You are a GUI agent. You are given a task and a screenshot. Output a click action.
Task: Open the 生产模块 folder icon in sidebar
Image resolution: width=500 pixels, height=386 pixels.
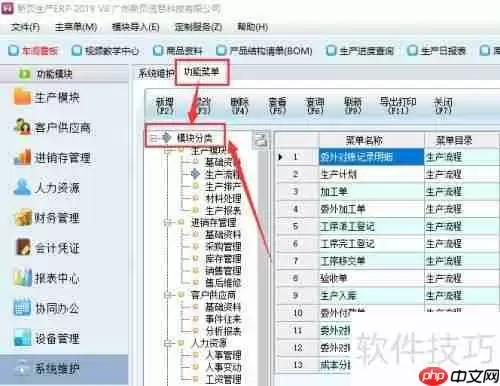[x=22, y=96]
